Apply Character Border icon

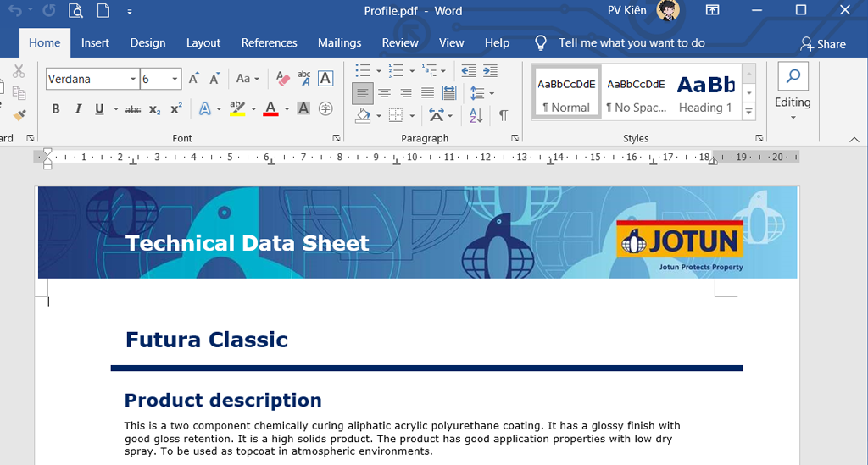(325, 79)
